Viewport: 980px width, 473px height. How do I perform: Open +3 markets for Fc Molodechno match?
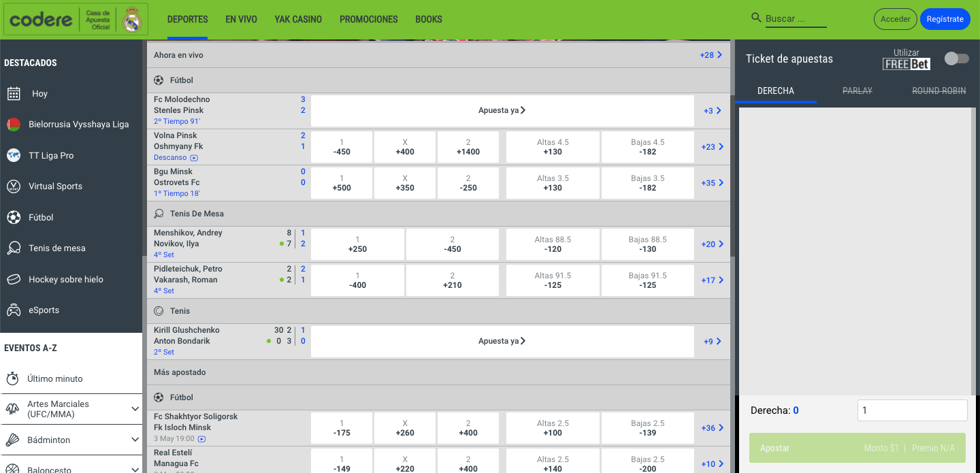click(713, 111)
